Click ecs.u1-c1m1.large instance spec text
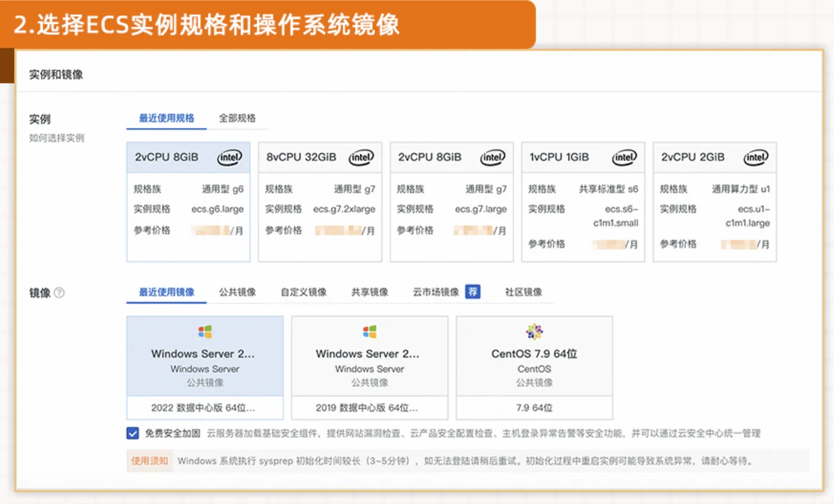 [x=748, y=216]
